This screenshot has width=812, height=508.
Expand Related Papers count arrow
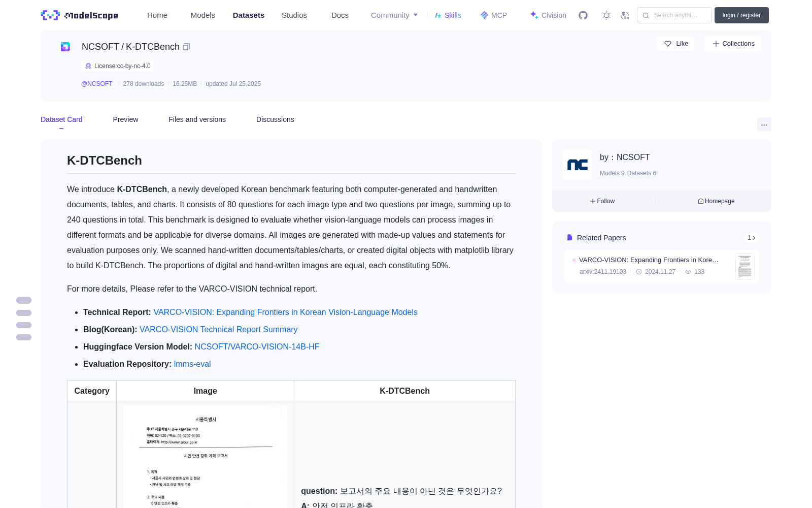pyautogui.click(x=752, y=238)
